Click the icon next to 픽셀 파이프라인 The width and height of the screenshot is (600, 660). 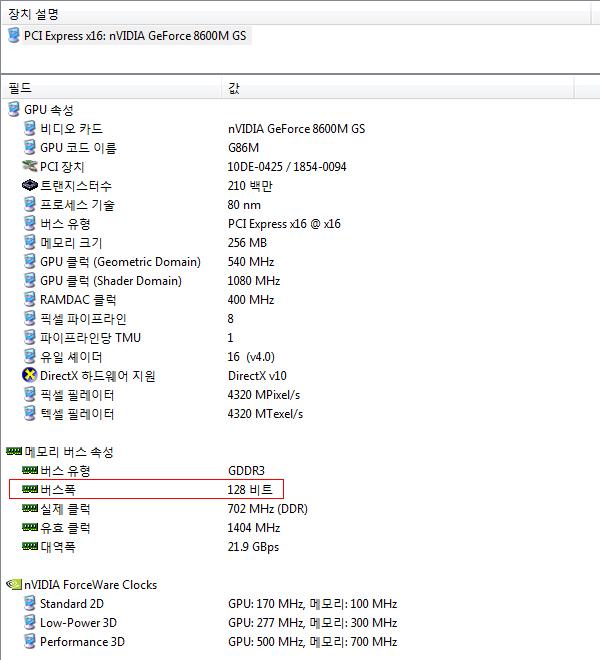tap(29, 318)
